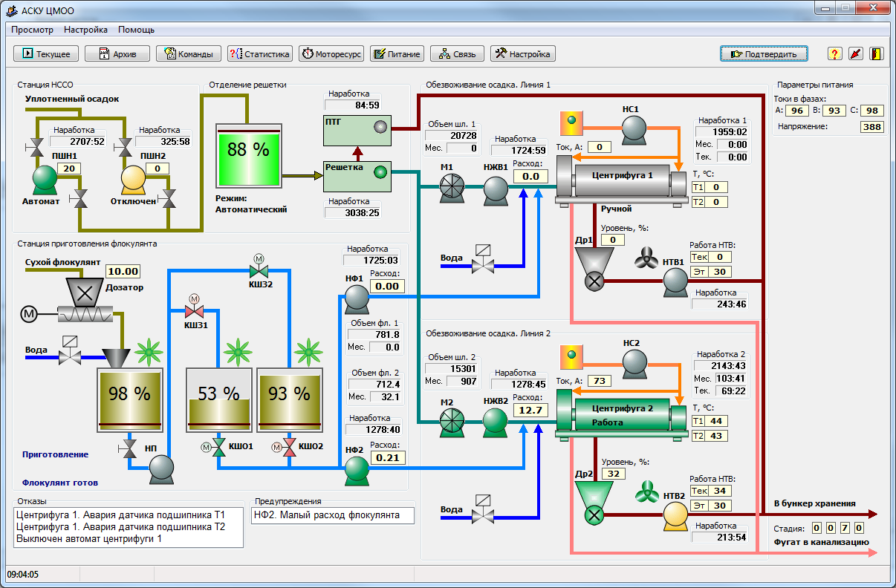This screenshot has width=896, height=588.
Task: Click the НЖВ2 Расход value 12.7
Action: click(x=530, y=410)
